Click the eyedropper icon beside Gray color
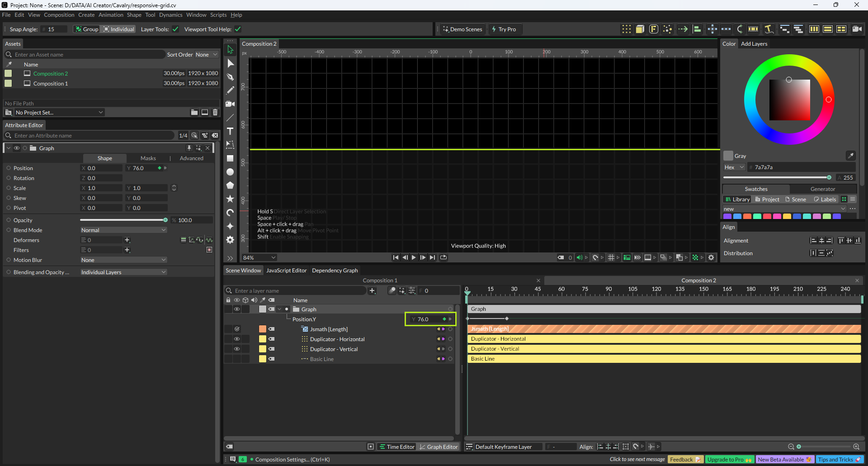Image resolution: width=868 pixels, height=466 pixels. click(x=850, y=156)
